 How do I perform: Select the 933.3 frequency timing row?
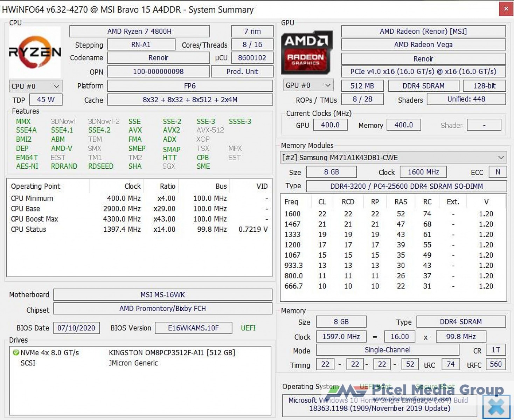pyautogui.click(x=393, y=265)
